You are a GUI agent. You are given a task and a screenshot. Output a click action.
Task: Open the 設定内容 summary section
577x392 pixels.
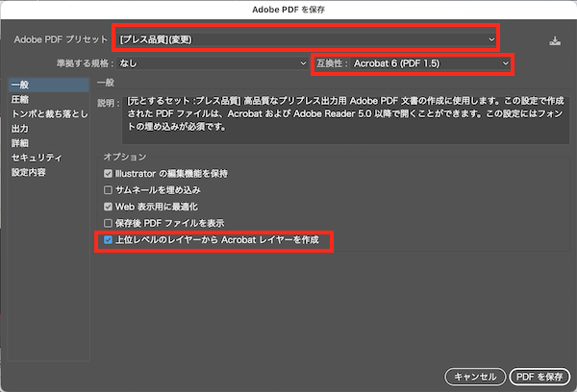[x=48, y=172]
